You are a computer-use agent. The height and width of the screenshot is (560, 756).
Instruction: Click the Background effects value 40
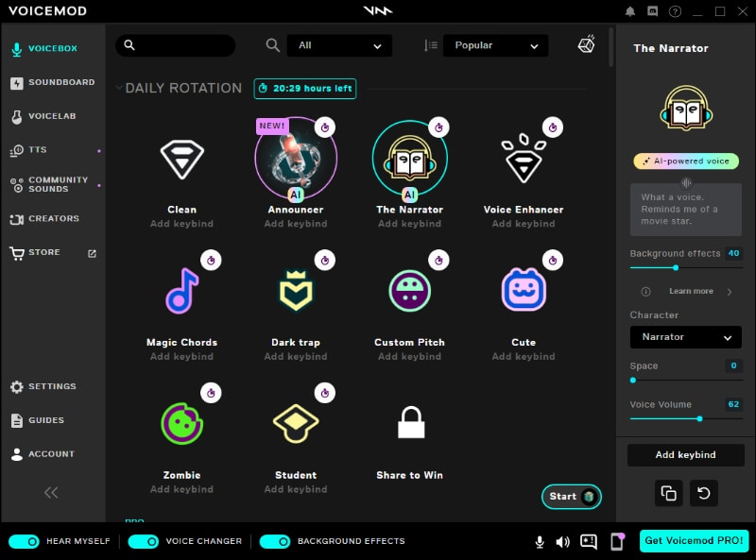pyautogui.click(x=733, y=253)
